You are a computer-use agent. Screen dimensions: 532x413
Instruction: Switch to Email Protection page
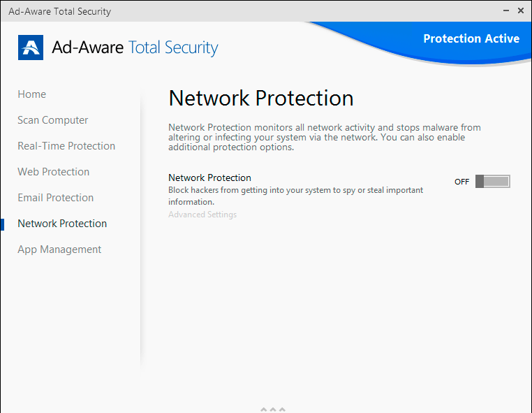coord(56,198)
